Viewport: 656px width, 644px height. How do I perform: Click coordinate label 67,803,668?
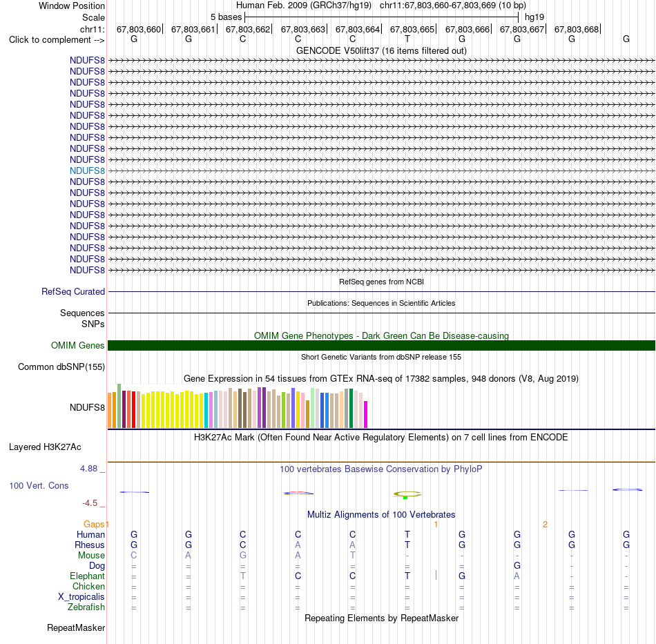(x=577, y=29)
